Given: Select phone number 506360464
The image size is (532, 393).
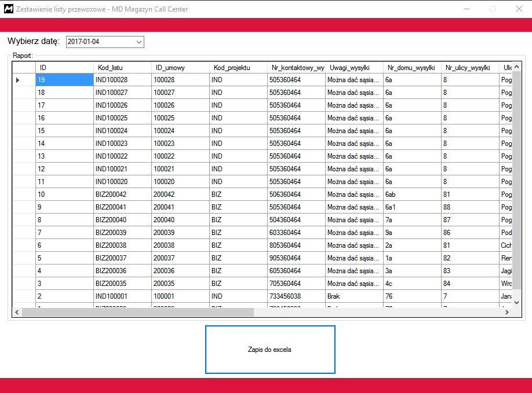Looking at the screenshot, I should point(296,194).
